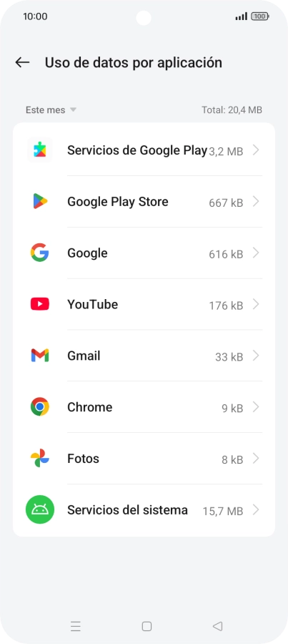This screenshot has width=288, height=644.
Task: Expand the Servicios de Google Play chevron
Action: 256,150
